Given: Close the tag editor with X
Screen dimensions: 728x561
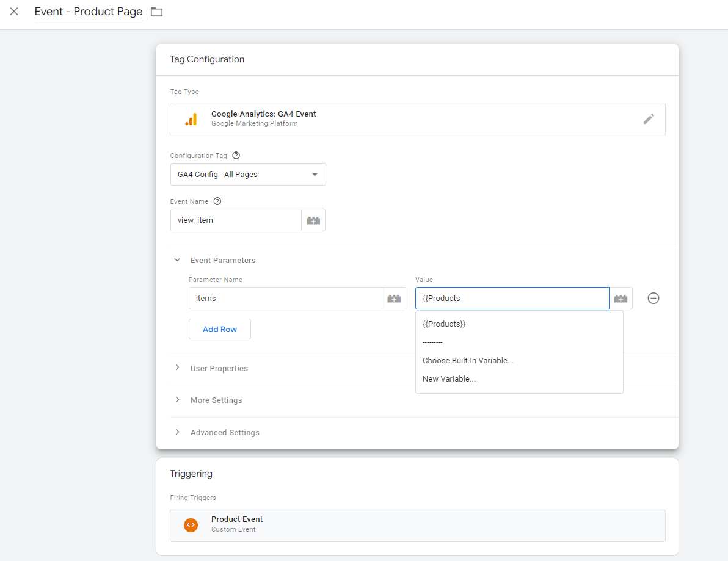Looking at the screenshot, I should coord(14,12).
